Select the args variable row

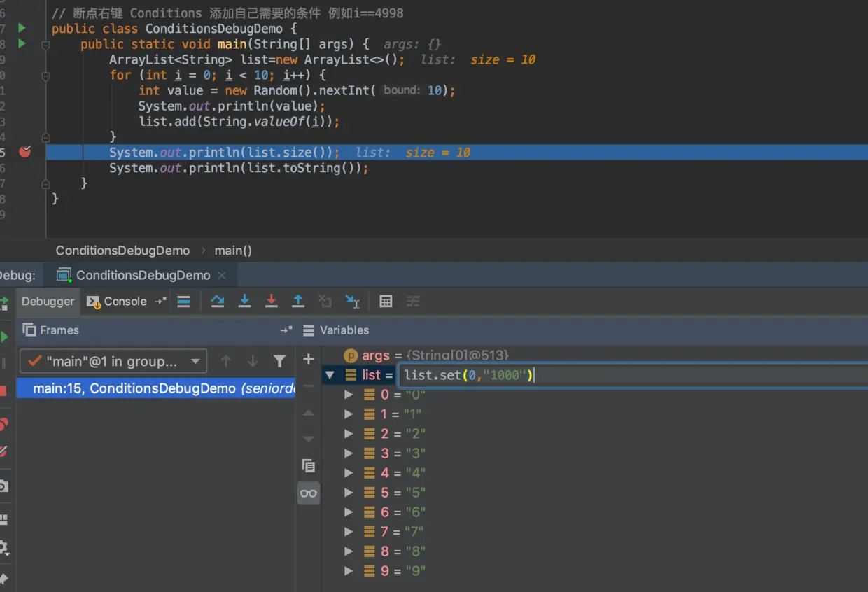(x=595, y=355)
